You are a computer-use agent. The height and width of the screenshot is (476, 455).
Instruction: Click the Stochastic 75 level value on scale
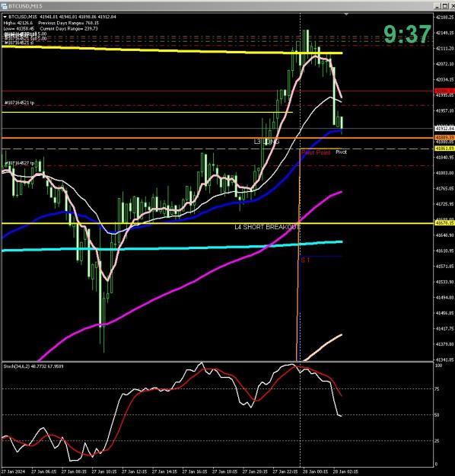pyautogui.click(x=437, y=388)
